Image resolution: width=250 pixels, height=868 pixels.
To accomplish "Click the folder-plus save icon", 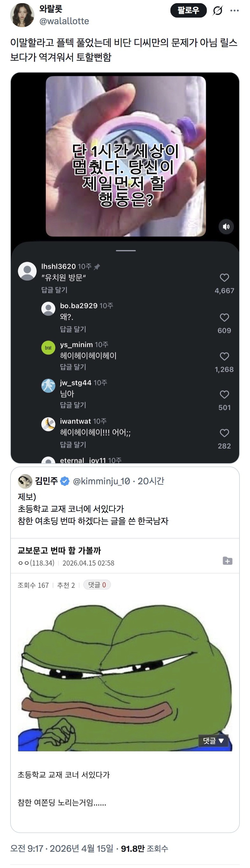I will click(x=227, y=561).
